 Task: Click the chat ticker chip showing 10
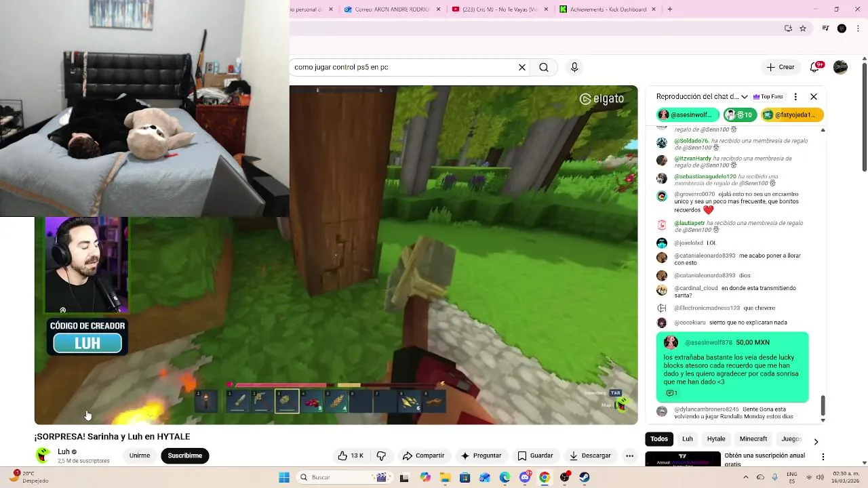coord(740,115)
